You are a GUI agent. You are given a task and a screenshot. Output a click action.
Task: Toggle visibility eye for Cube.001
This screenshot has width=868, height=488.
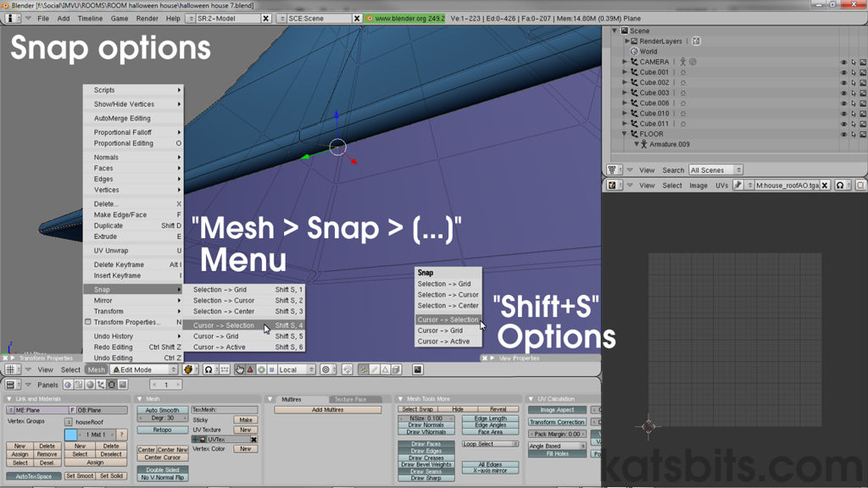tap(843, 73)
